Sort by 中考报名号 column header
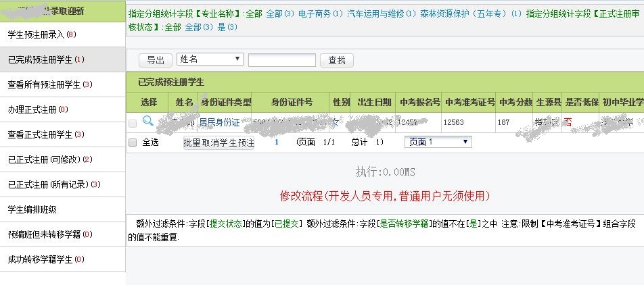 [x=420, y=103]
